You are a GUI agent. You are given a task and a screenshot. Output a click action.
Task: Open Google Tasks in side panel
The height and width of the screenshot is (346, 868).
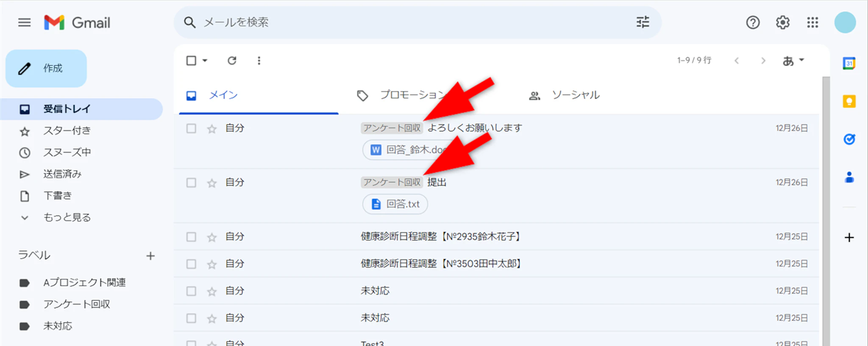pyautogui.click(x=849, y=139)
